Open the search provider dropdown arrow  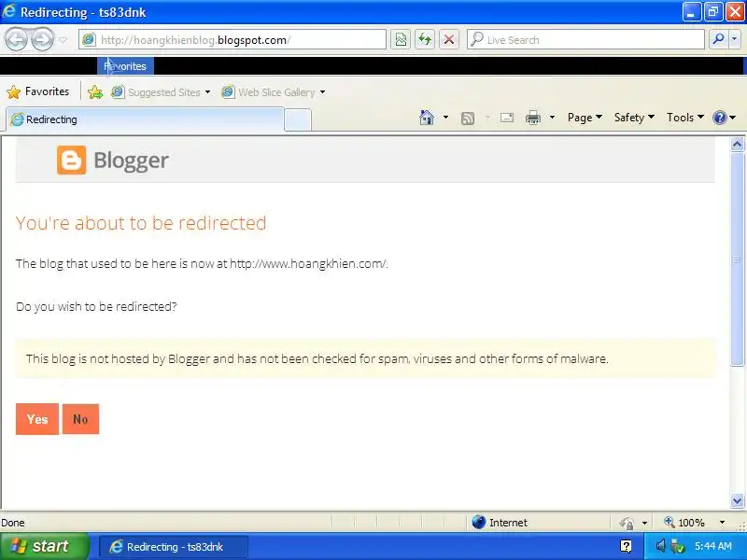tap(735, 40)
